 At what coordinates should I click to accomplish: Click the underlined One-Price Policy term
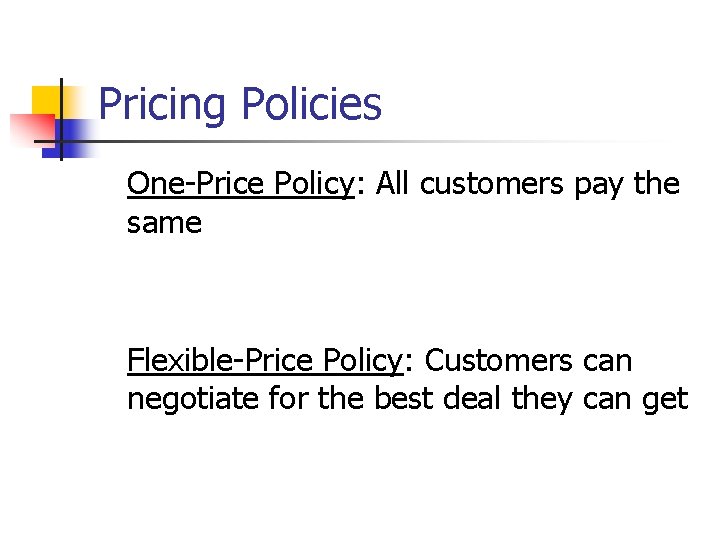(x=241, y=185)
